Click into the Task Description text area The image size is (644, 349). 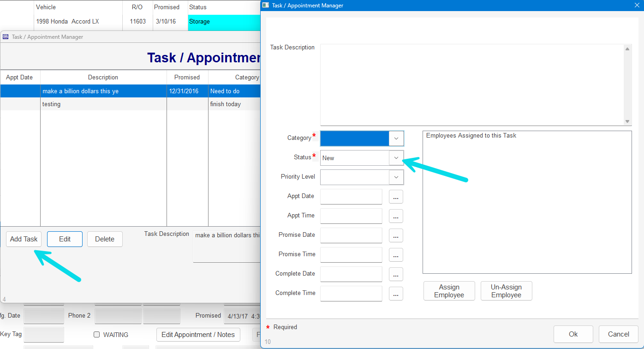point(471,84)
